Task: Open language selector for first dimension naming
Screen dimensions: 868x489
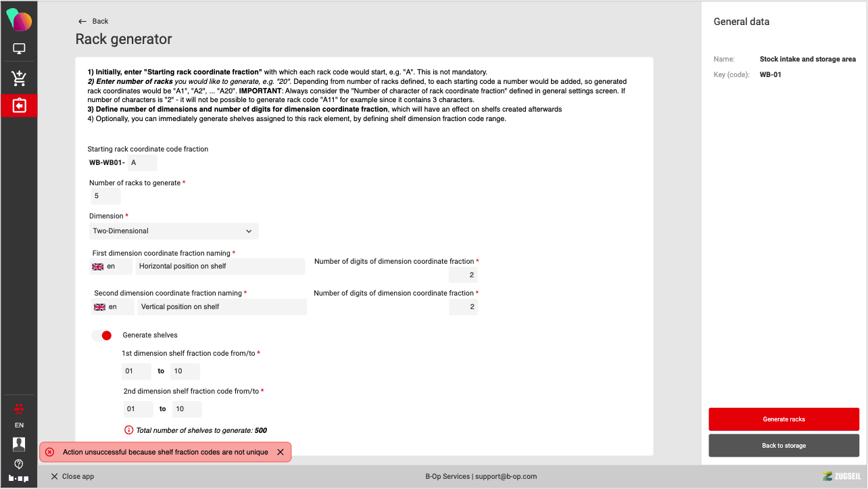Action: [111, 266]
